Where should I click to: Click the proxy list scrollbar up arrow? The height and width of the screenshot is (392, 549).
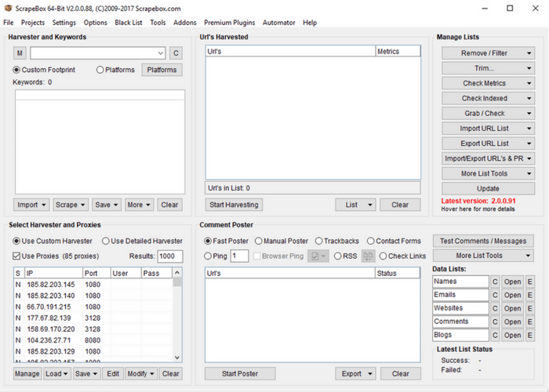tap(177, 272)
